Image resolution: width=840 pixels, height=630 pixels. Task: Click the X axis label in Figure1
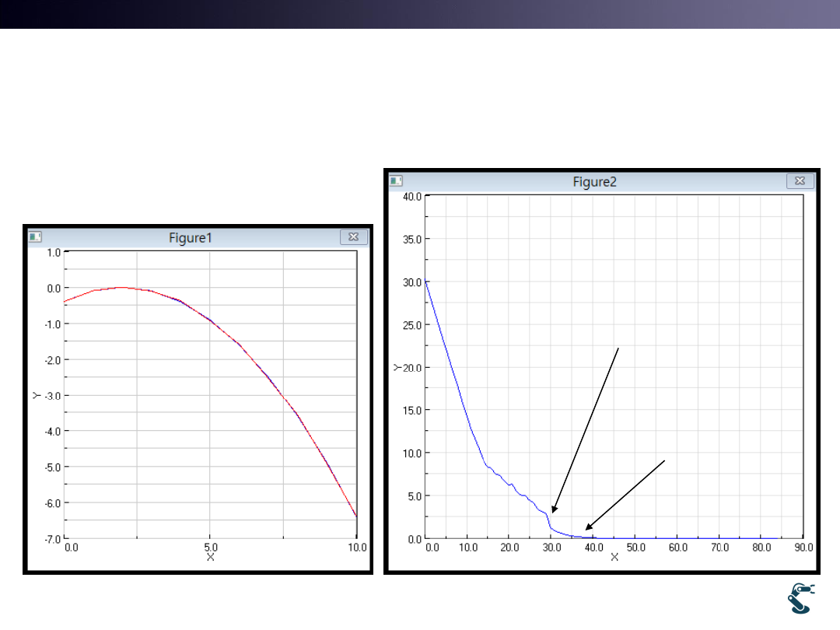point(210,557)
